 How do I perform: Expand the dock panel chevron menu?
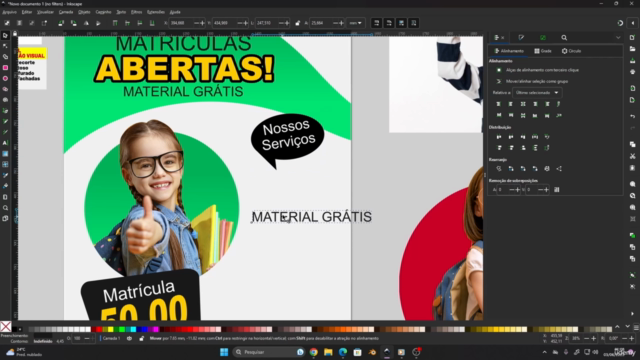[x=618, y=38]
